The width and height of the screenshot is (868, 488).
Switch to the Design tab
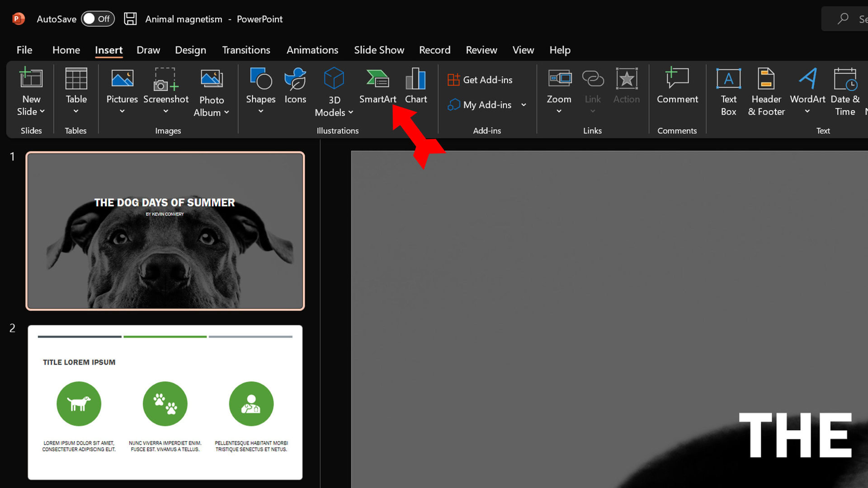pyautogui.click(x=190, y=50)
